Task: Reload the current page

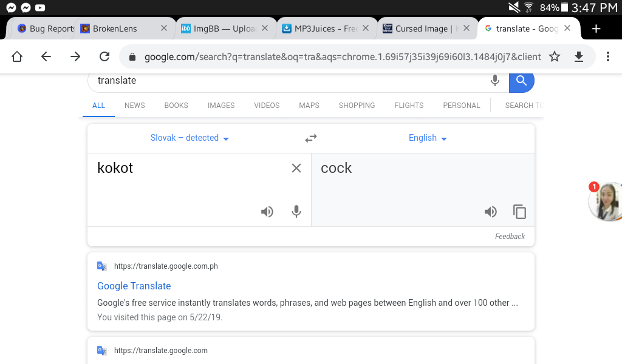Action: pyautogui.click(x=104, y=56)
